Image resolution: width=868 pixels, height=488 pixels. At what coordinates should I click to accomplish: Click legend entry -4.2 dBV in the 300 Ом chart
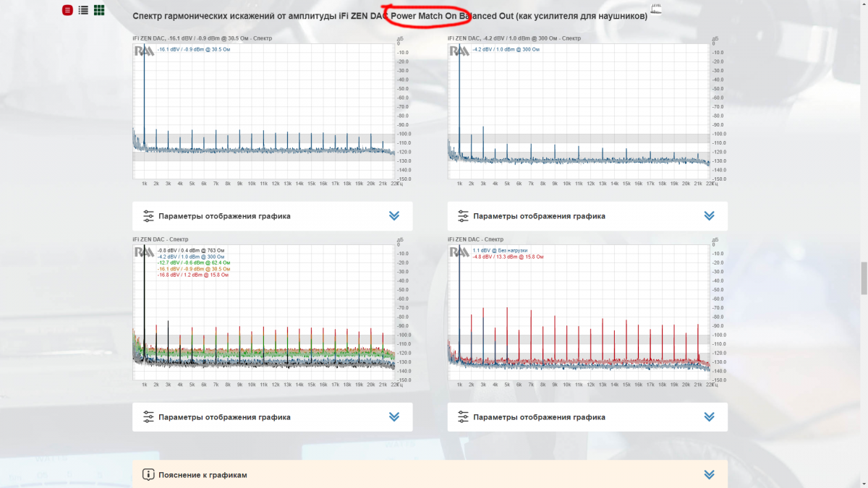tap(507, 49)
